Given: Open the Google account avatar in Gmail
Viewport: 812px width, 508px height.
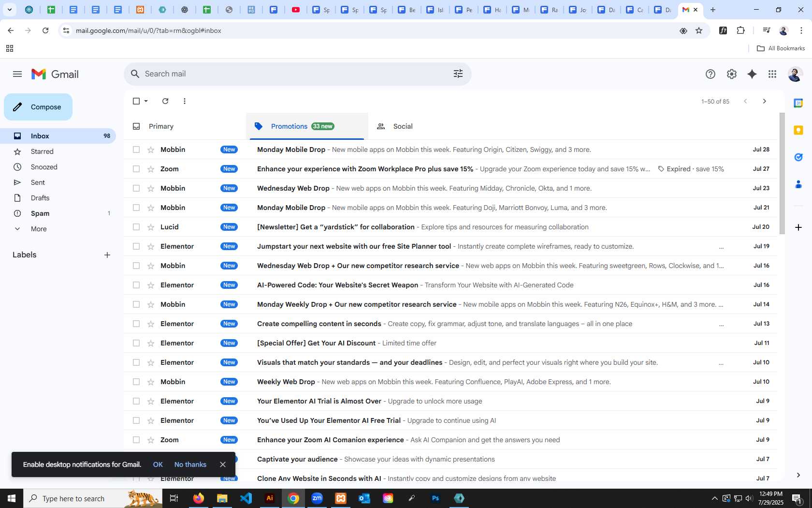Looking at the screenshot, I should tap(795, 74).
